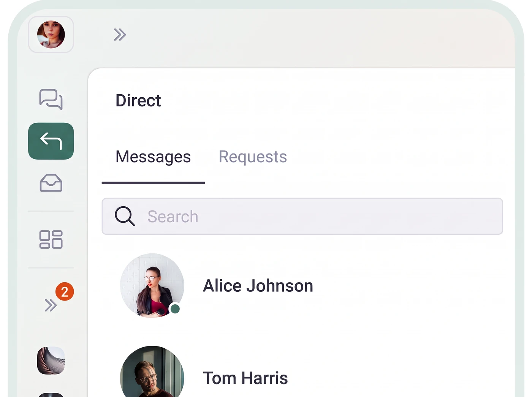Click the magnifier icon in Search box
The width and height of the screenshot is (532, 397).
click(125, 216)
